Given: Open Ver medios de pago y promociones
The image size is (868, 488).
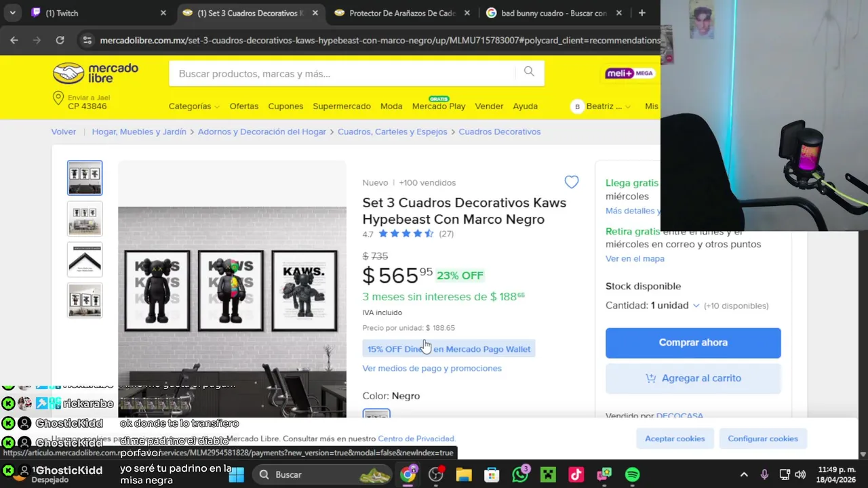Looking at the screenshot, I should click(x=432, y=368).
